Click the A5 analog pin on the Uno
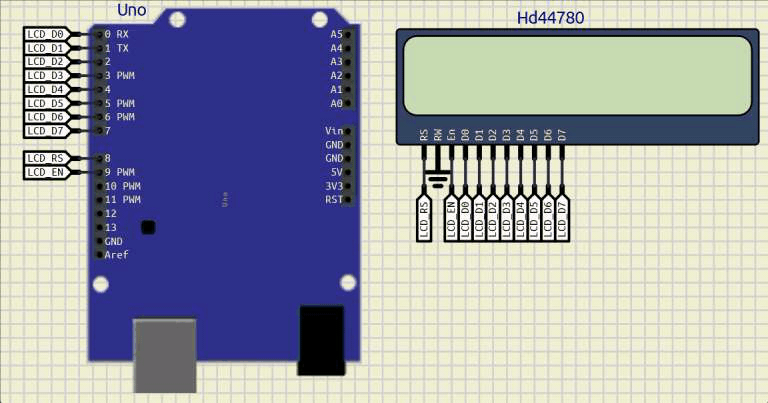The image size is (768, 403). (347, 34)
